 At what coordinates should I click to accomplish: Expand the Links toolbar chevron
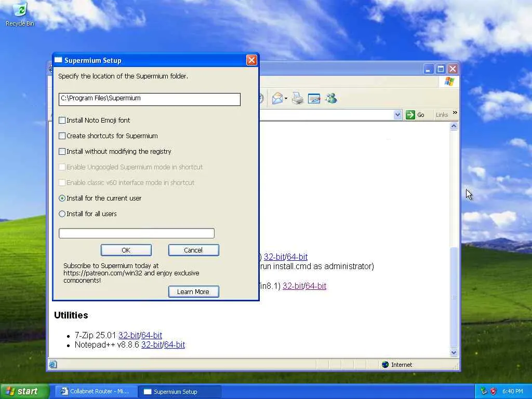click(x=455, y=113)
